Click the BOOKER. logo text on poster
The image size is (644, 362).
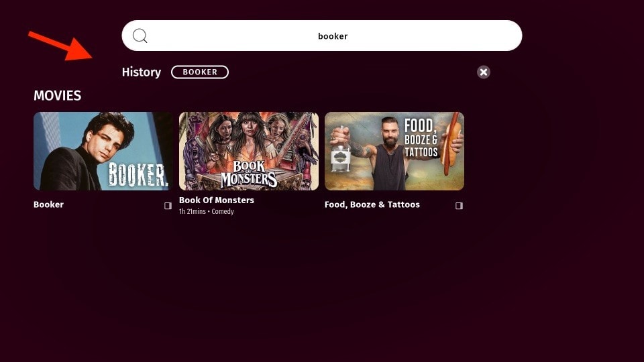coord(138,174)
